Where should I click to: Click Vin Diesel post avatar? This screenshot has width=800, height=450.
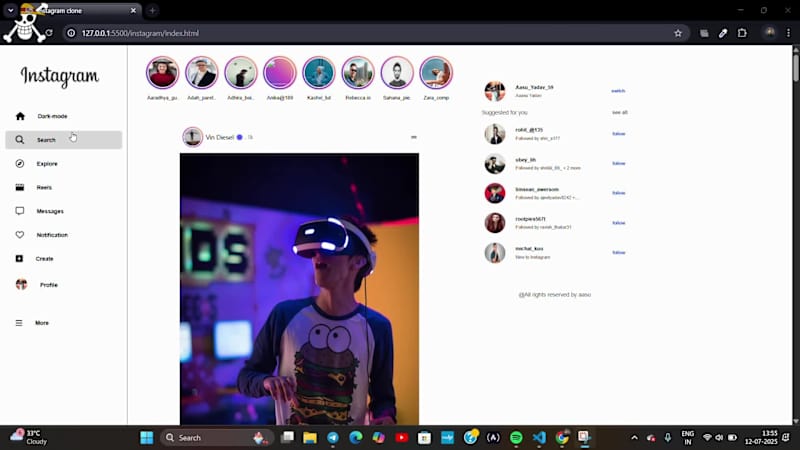pos(192,137)
